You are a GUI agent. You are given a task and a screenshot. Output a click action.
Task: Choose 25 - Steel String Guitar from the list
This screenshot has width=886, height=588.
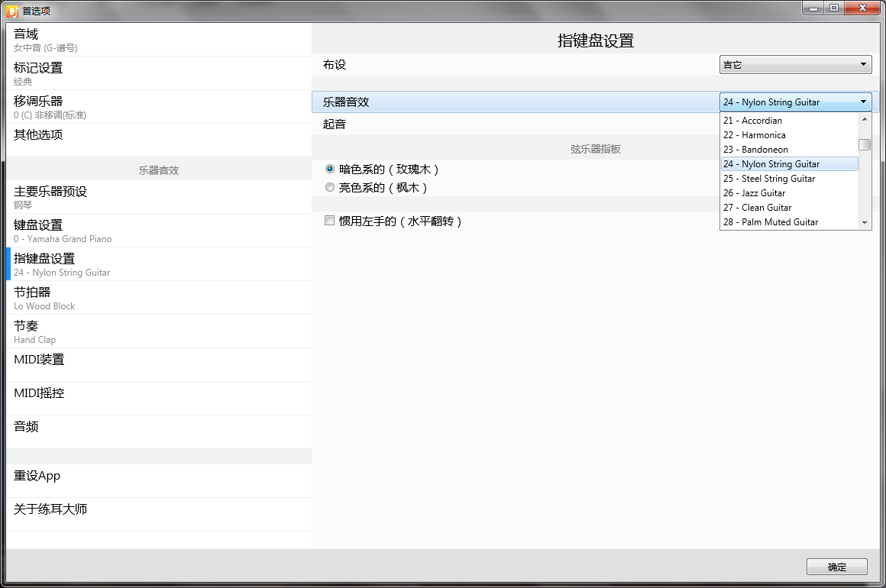click(789, 179)
